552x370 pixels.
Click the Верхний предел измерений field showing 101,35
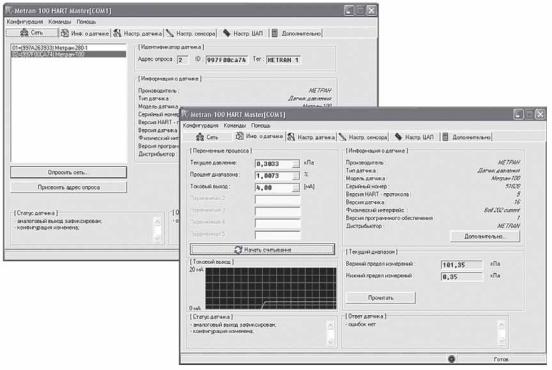pos(462,264)
